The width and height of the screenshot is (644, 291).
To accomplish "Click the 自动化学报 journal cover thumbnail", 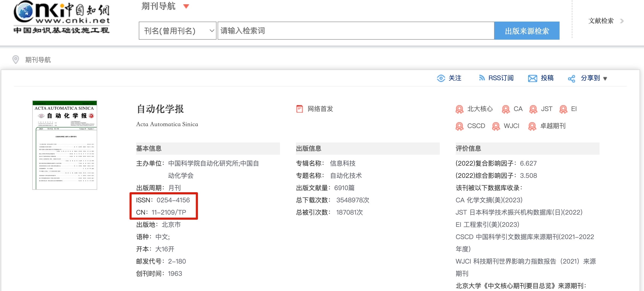I will pos(65,145).
